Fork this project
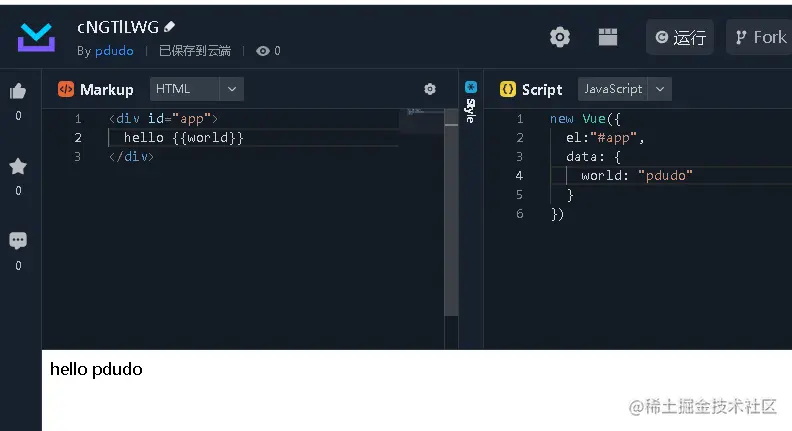Viewport: 792px width, 431px height. click(x=760, y=37)
